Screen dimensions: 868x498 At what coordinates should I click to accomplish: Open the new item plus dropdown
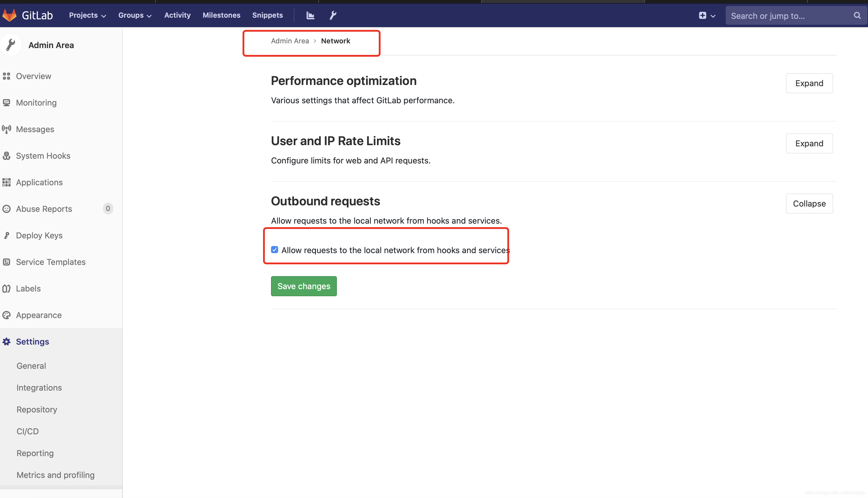coord(707,15)
